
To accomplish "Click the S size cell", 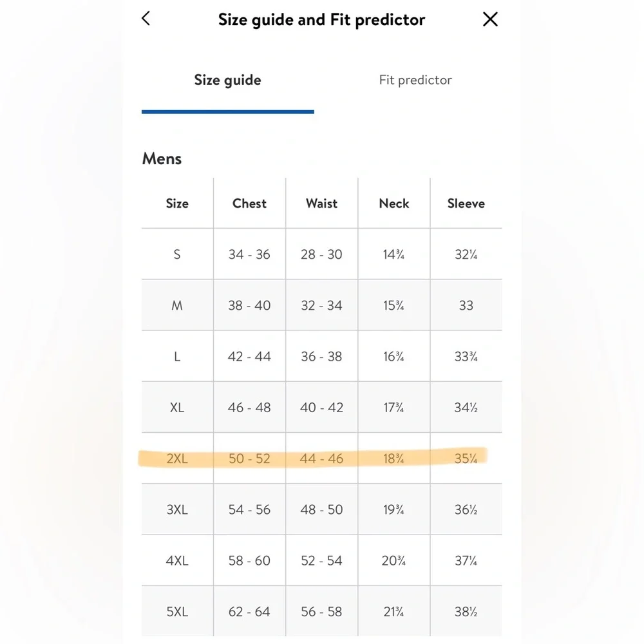I will (x=177, y=254).
